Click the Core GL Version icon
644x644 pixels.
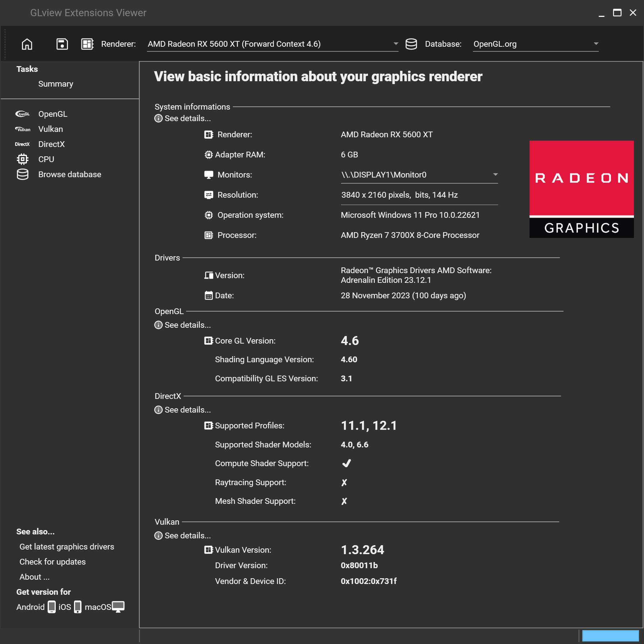(208, 341)
